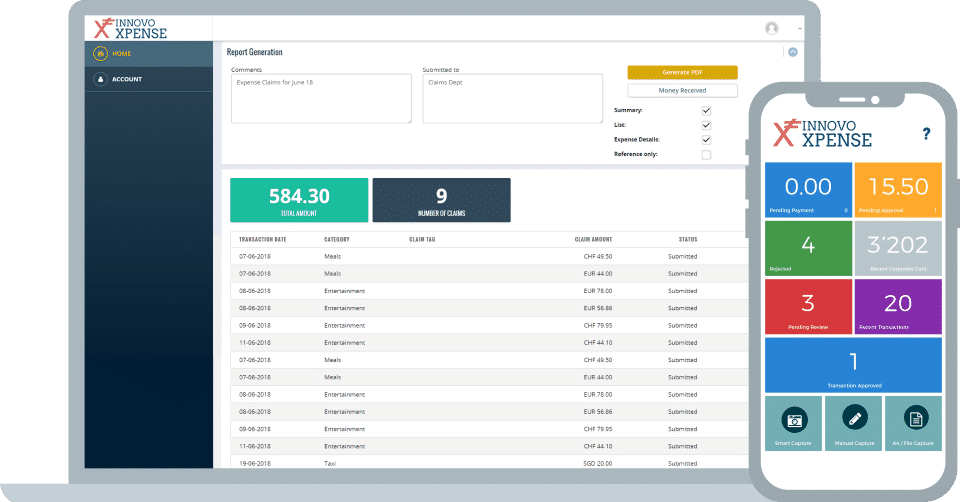
Task: Open the Pending Payment 0.00 tile
Action: tap(808, 190)
